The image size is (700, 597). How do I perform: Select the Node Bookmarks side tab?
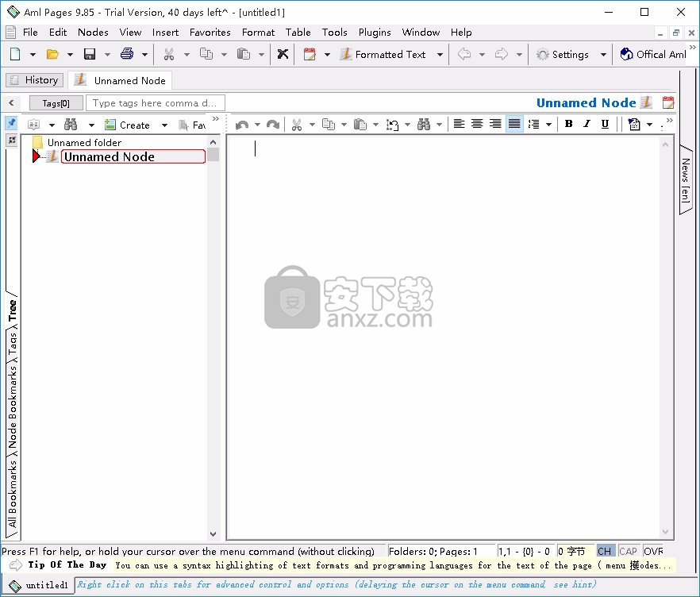12,406
